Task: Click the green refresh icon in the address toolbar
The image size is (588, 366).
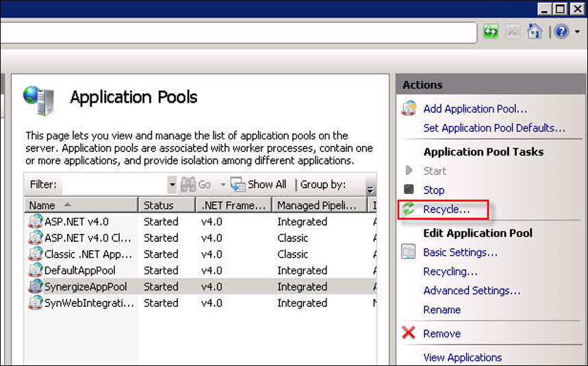Action: (x=491, y=31)
